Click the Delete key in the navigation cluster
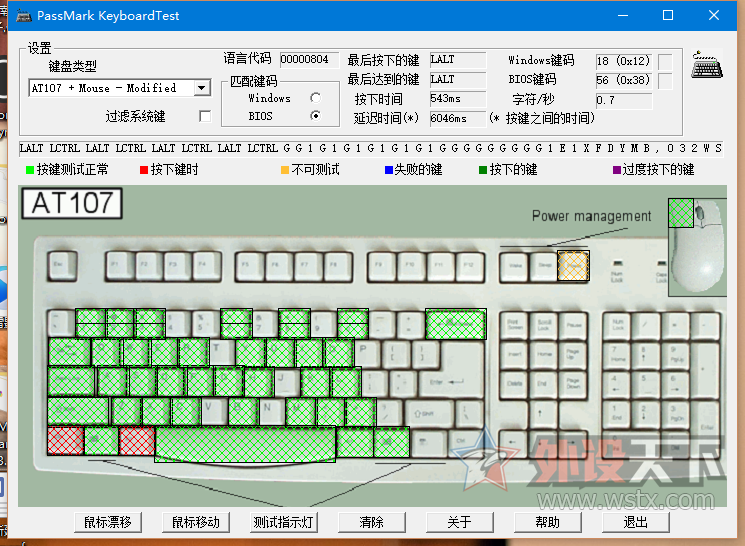745x546 pixels. tap(515, 384)
